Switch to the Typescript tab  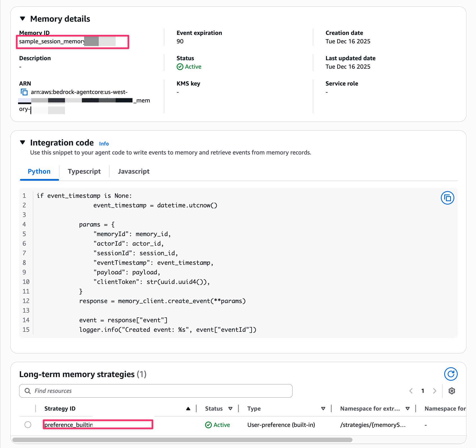(x=84, y=171)
